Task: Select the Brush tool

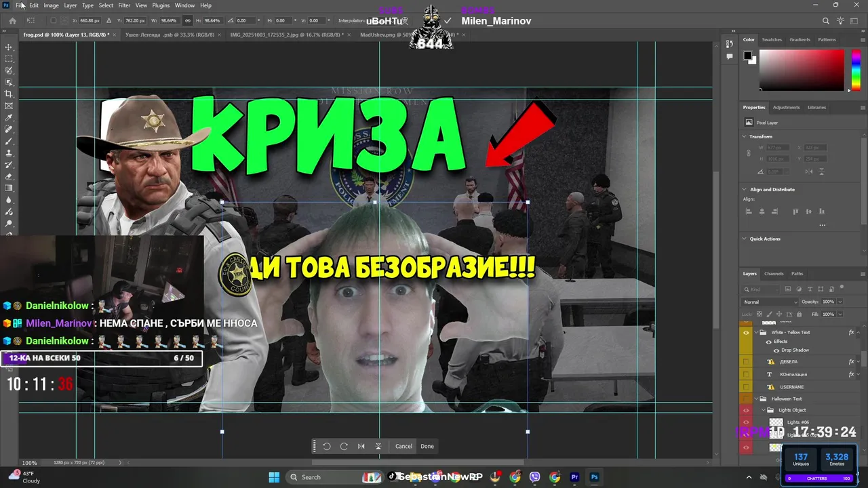Action: click(9, 141)
